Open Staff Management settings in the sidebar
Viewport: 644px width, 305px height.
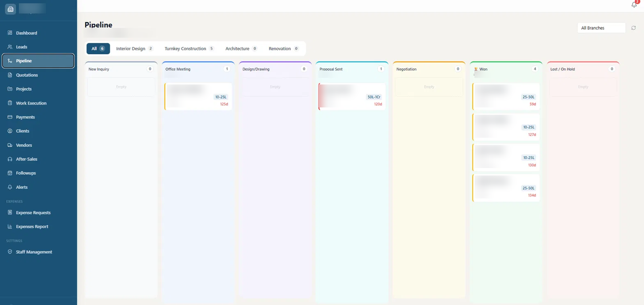pos(38,252)
